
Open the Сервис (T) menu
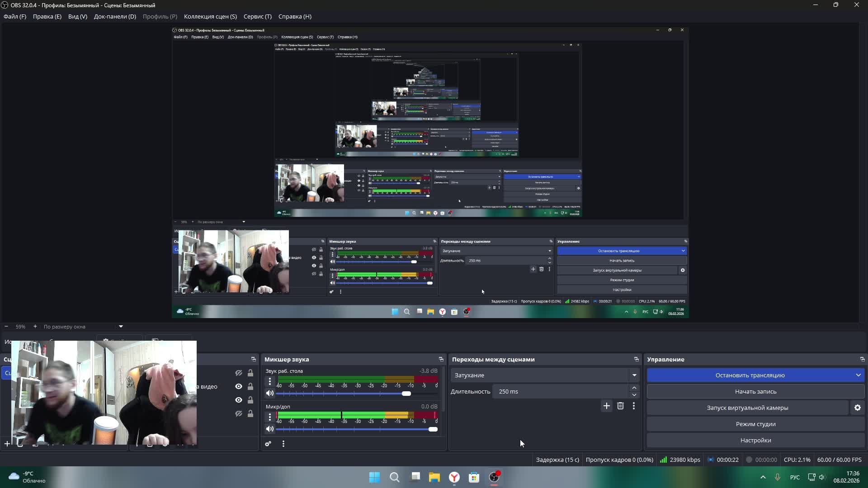point(257,17)
